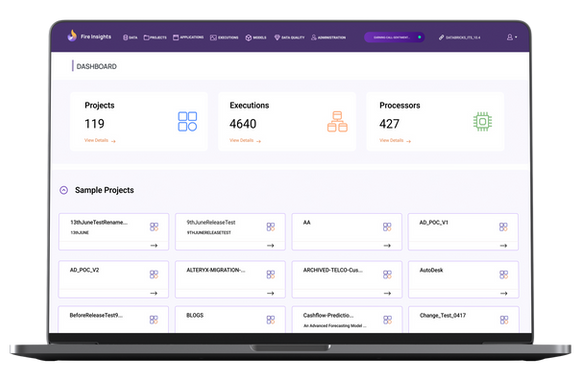The image size is (580, 381).
Task: Open the Executions menu
Action: [224, 37]
